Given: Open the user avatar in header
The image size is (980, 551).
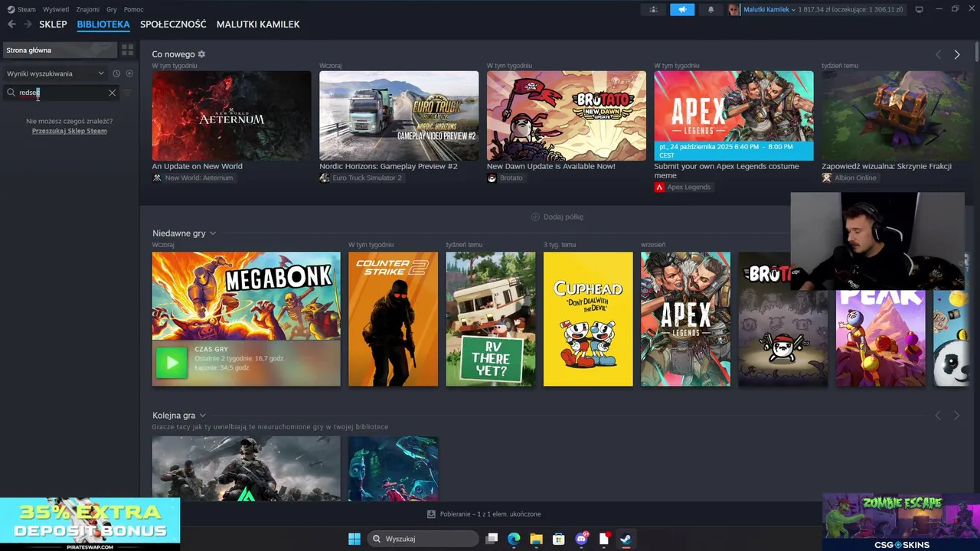Looking at the screenshot, I should (734, 9).
